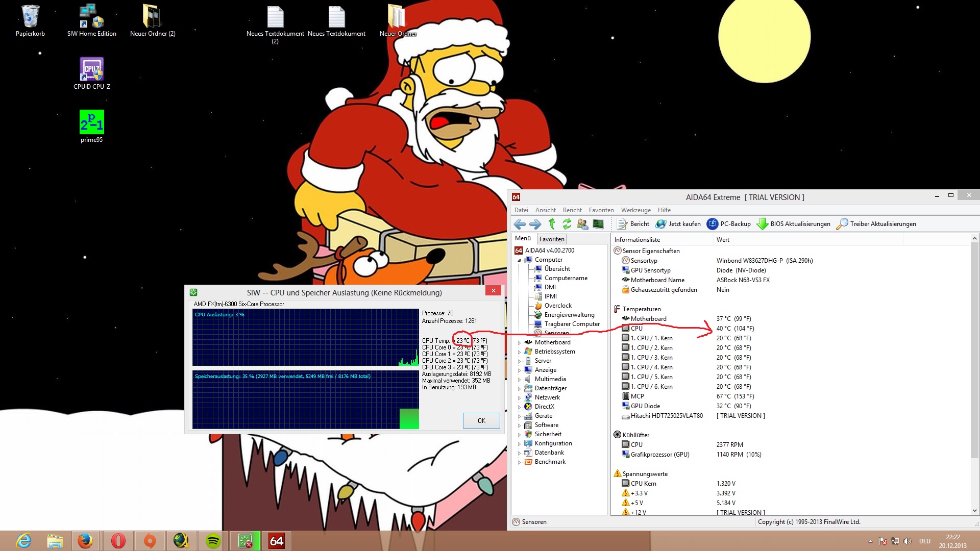Click the sensor list vertical scrollbar down arrow
Screen dimensions: 980x551
[974, 511]
